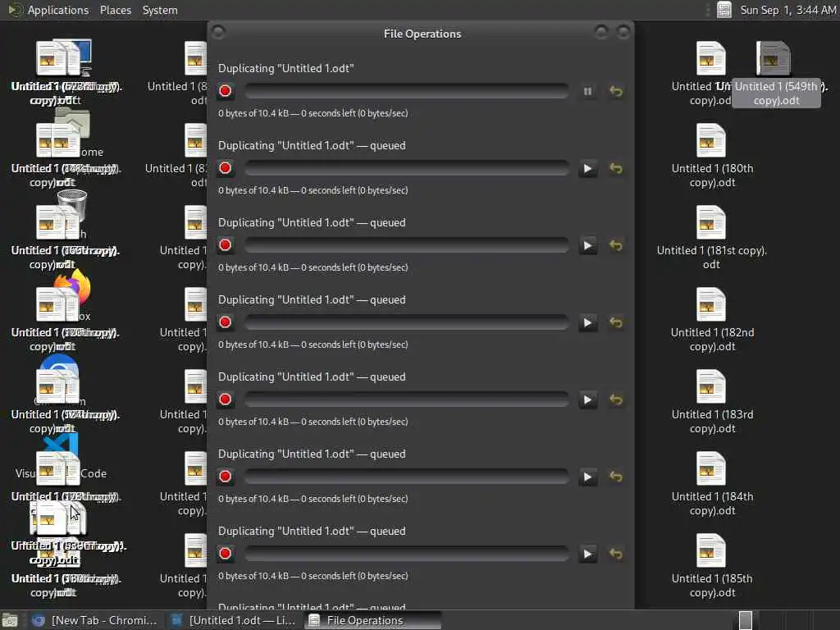The image size is (840, 630).
Task: Stop the second queued duplicating operation
Action: (225, 245)
